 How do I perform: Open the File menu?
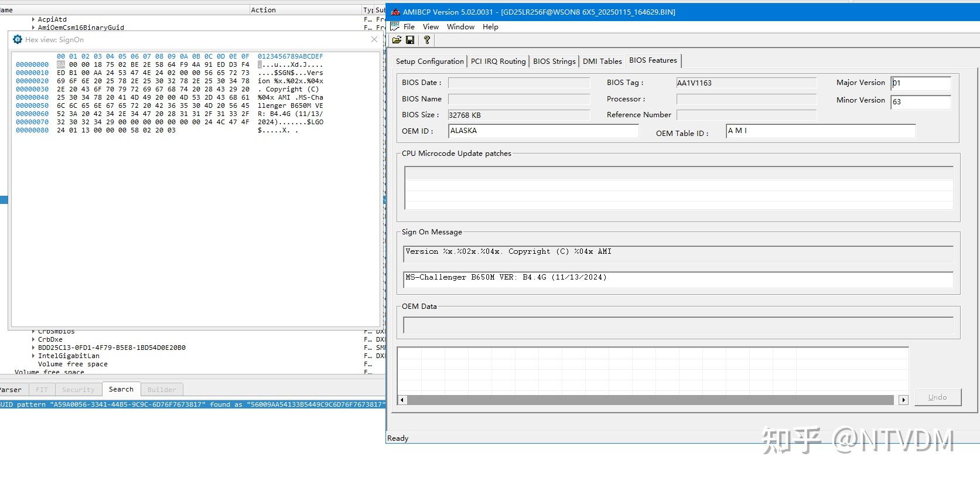[x=409, y=26]
